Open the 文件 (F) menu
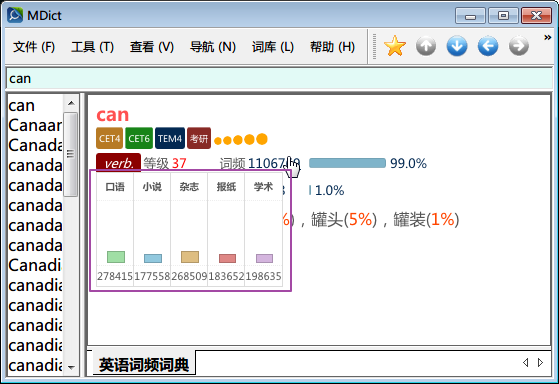The height and width of the screenshot is (384, 559). (x=34, y=47)
